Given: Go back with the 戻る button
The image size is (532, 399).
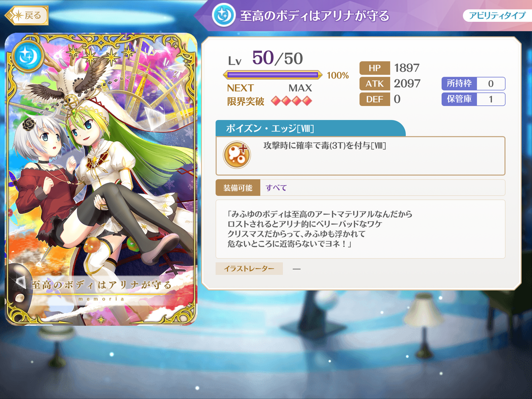Looking at the screenshot, I should 26,16.
